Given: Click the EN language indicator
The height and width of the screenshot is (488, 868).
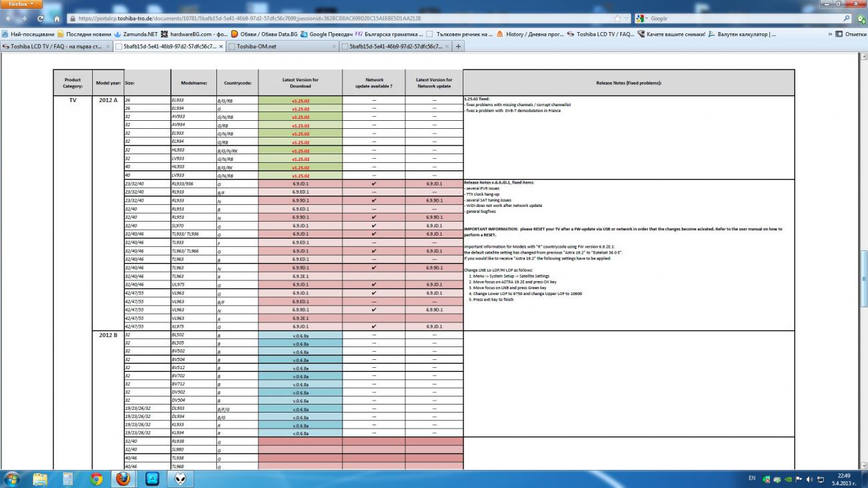Looking at the screenshot, I should pos(752,479).
